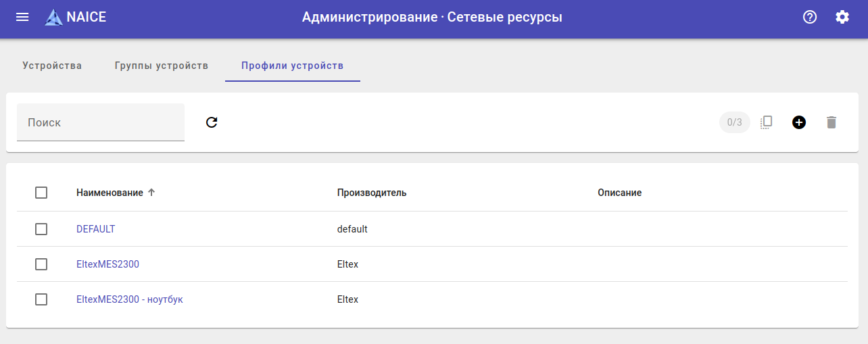Switch to the Устройства tab
Image resolution: width=868 pixels, height=344 pixels.
pyautogui.click(x=52, y=66)
